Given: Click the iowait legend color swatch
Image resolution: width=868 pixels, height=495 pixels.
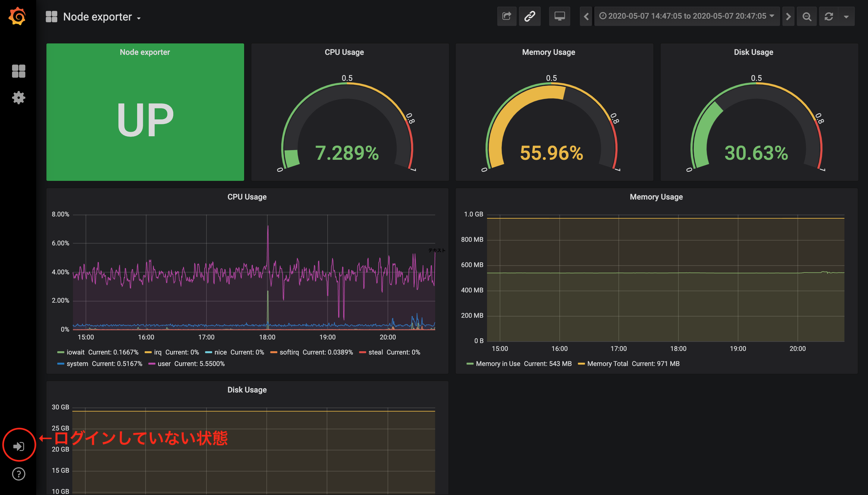Looking at the screenshot, I should [61, 352].
